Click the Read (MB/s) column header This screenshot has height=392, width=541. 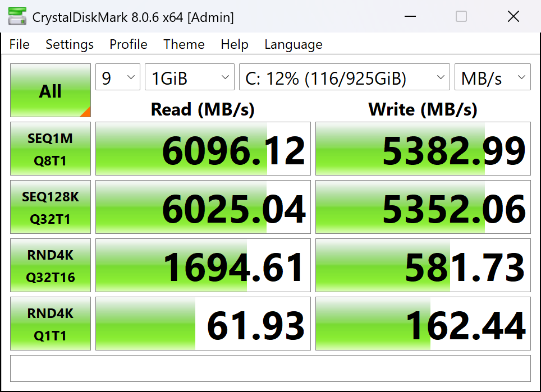click(203, 109)
